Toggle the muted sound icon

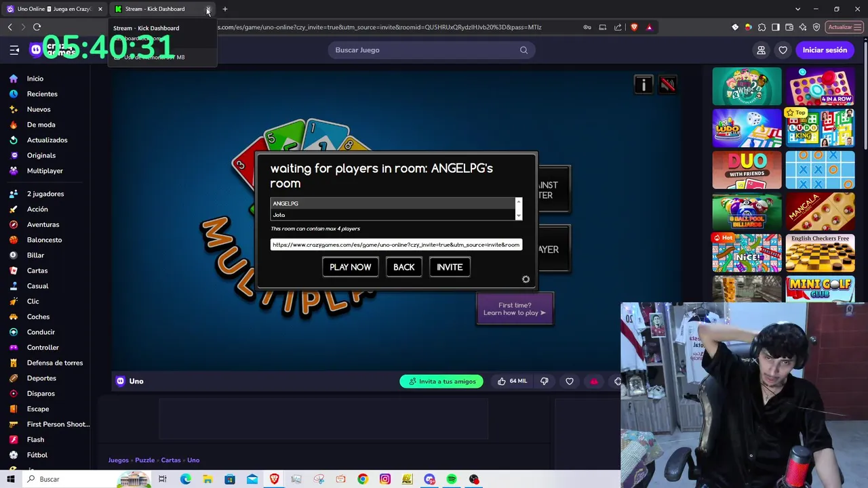click(668, 84)
